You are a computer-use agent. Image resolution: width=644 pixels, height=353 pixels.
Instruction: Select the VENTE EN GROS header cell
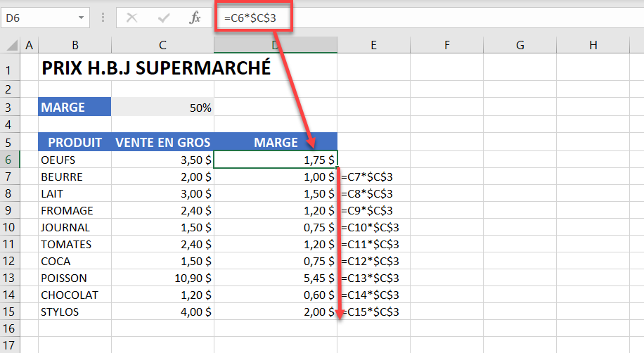click(x=162, y=142)
